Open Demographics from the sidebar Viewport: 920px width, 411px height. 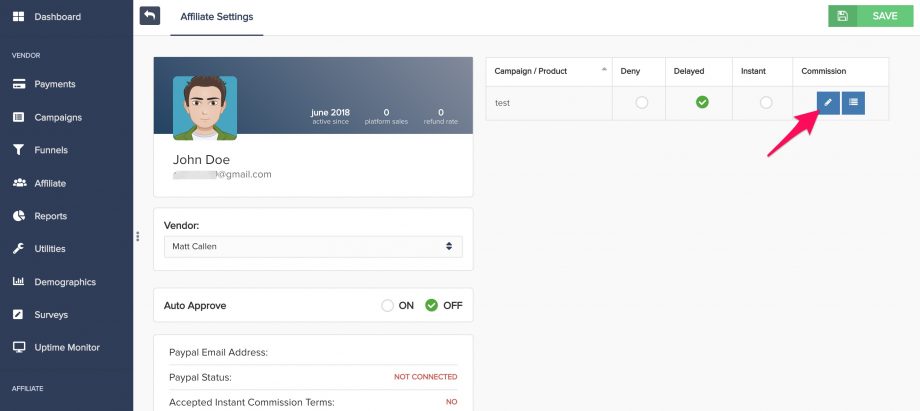point(65,282)
